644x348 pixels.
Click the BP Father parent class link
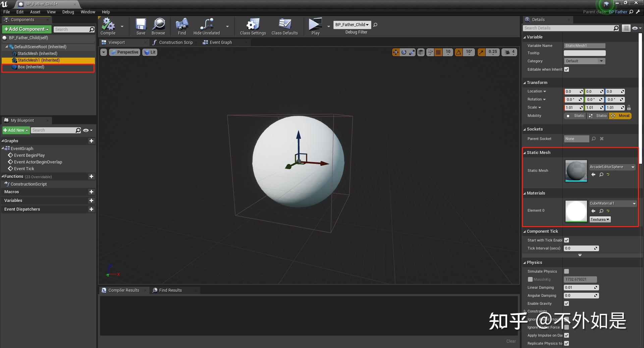point(618,12)
